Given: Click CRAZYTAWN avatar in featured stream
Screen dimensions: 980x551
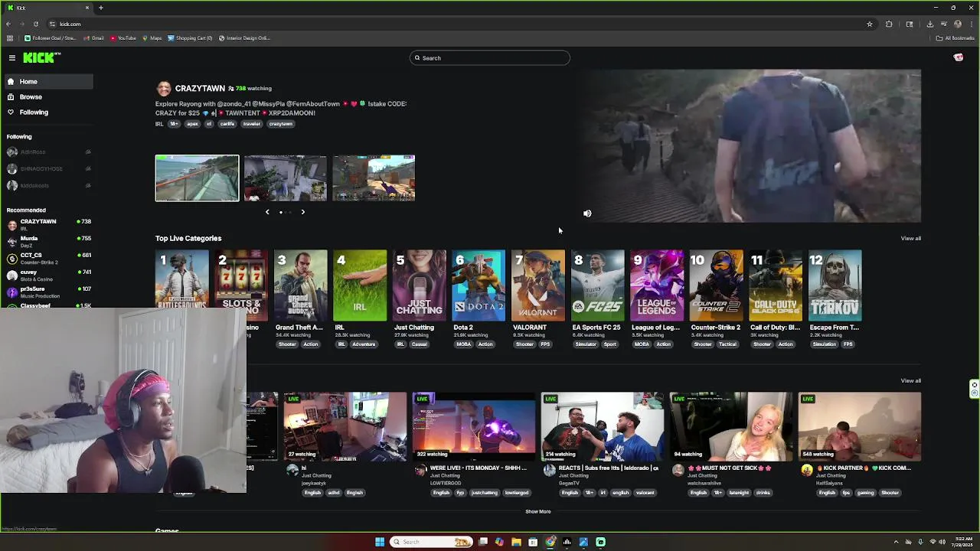Looking at the screenshot, I should [x=164, y=89].
